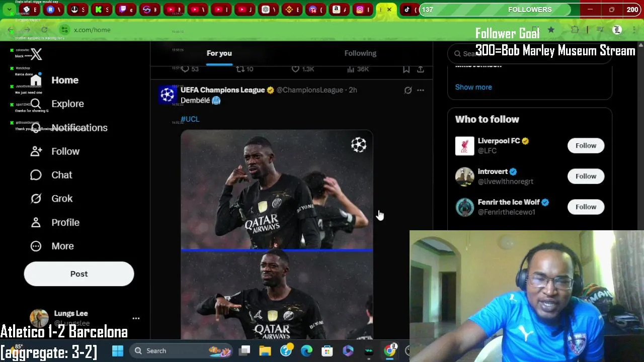The width and height of the screenshot is (644, 362).
Task: Open Microsoft Edge from taskbar
Action: (x=306, y=351)
